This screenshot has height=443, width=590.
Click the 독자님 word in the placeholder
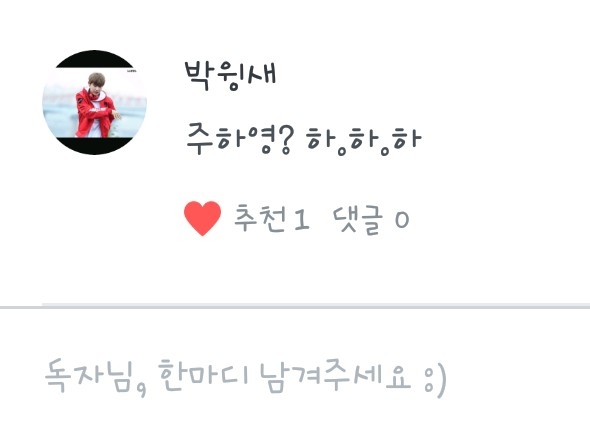[90, 376]
